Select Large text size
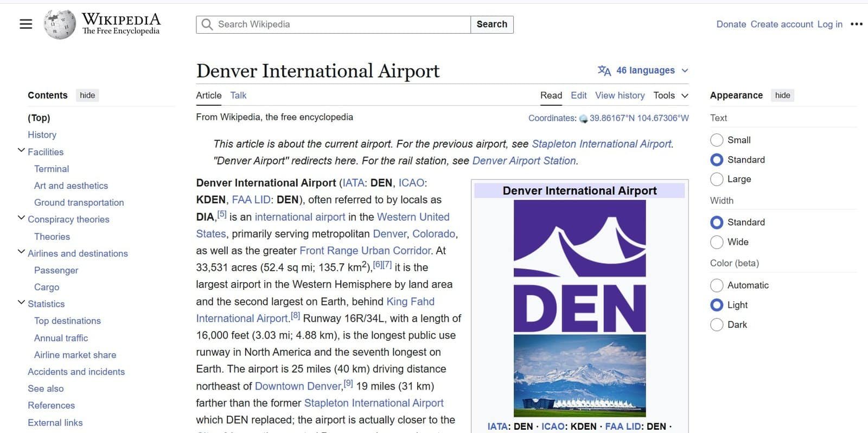Viewport: 868px width, 433px height. pos(717,179)
